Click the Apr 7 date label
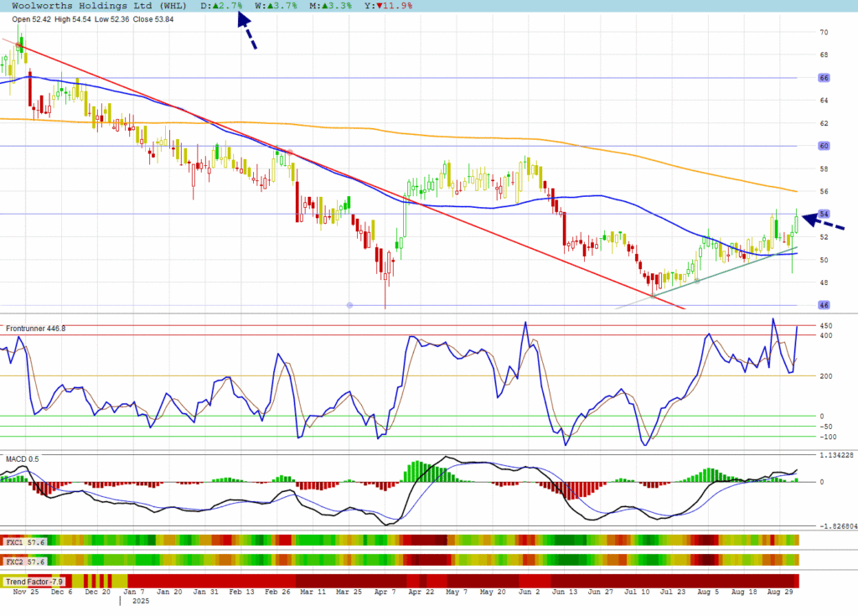Screen dimensions: 858x616 pyautogui.click(x=385, y=592)
